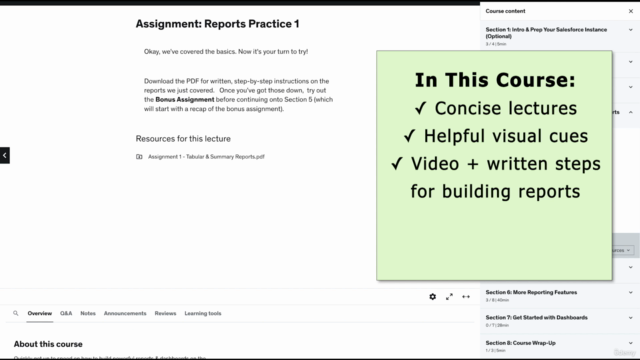The image size is (640, 360).
Task: Open the Learning tools tab
Action: 203,313
